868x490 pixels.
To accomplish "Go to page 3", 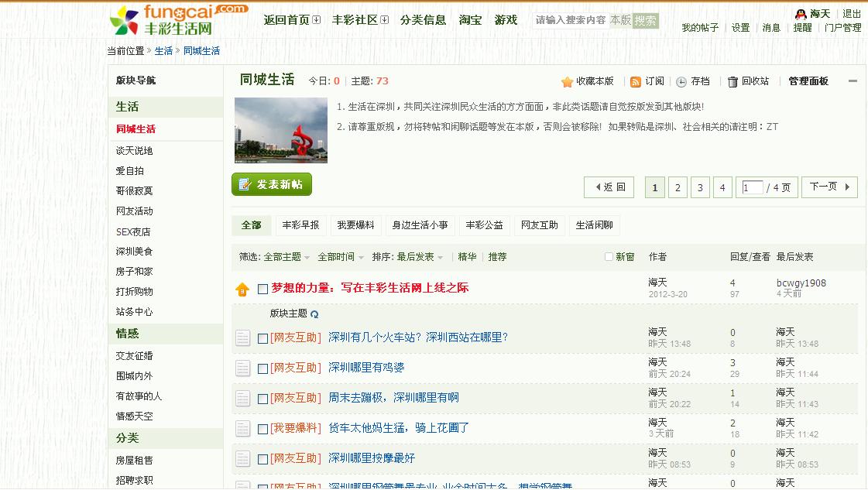I will pyautogui.click(x=700, y=187).
